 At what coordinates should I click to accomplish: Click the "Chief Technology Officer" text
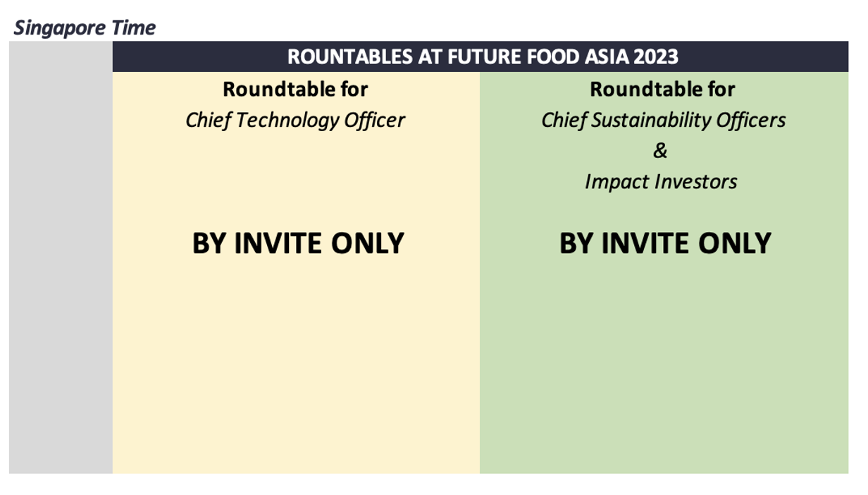tap(295, 120)
